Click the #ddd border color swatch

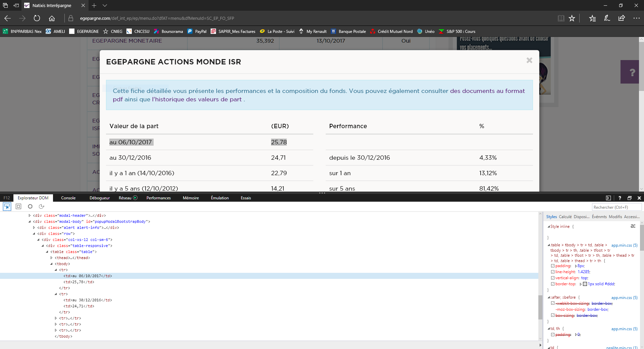click(x=585, y=284)
